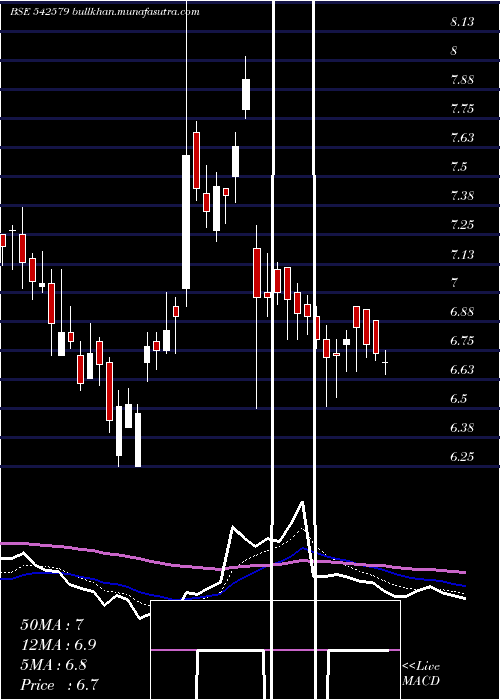
Task: Click the <<Live MACD label
Action: coord(421,674)
